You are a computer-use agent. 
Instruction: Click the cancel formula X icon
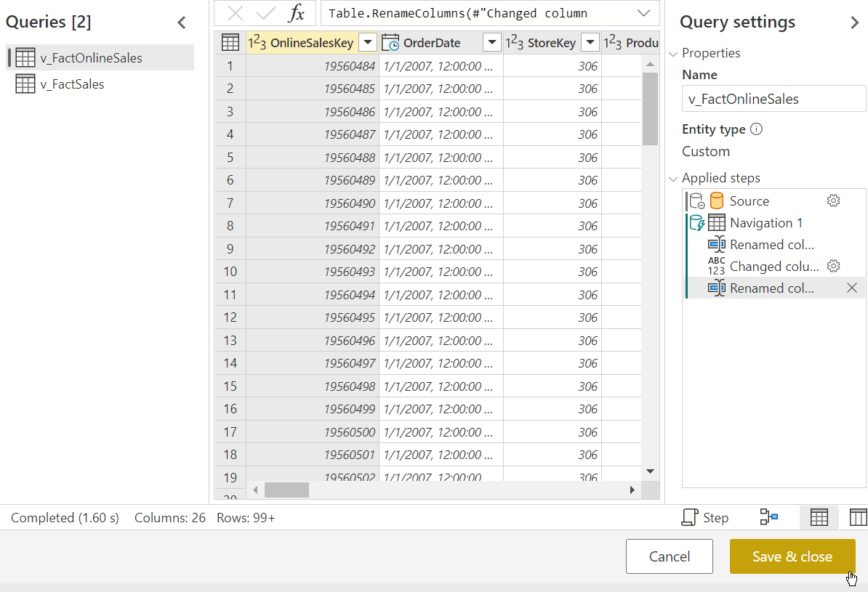point(236,13)
